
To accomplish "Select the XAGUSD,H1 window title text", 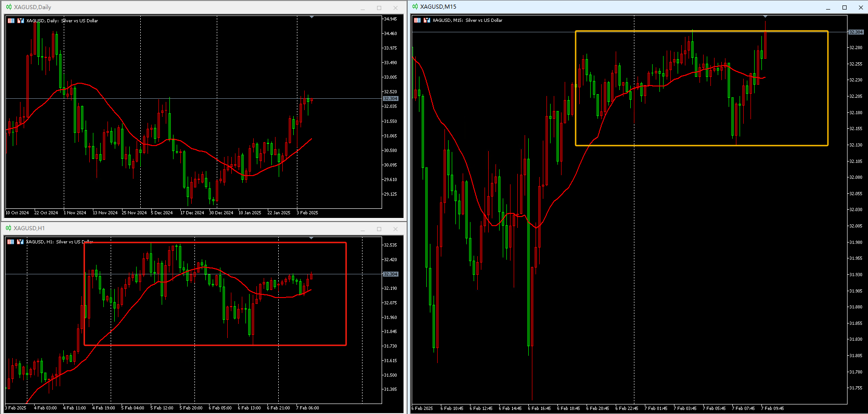I will point(29,228).
